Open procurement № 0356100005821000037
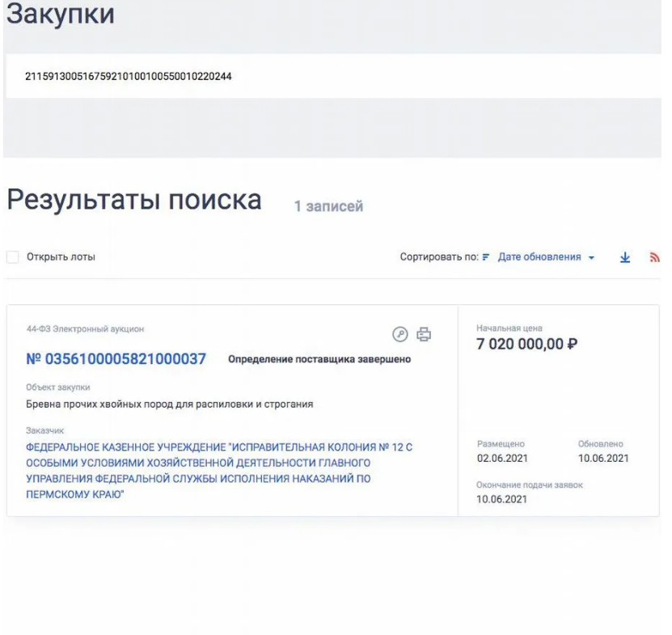672x635 pixels. 116,359
